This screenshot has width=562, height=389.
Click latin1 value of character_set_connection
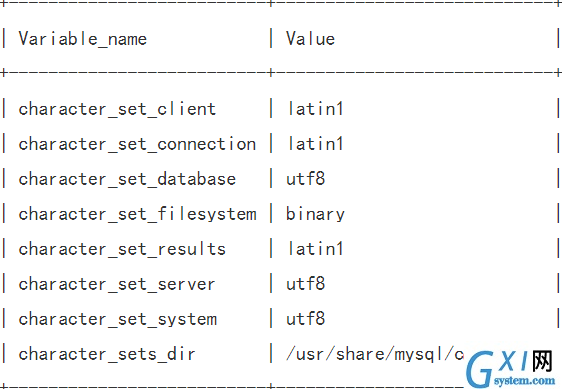click(315, 144)
